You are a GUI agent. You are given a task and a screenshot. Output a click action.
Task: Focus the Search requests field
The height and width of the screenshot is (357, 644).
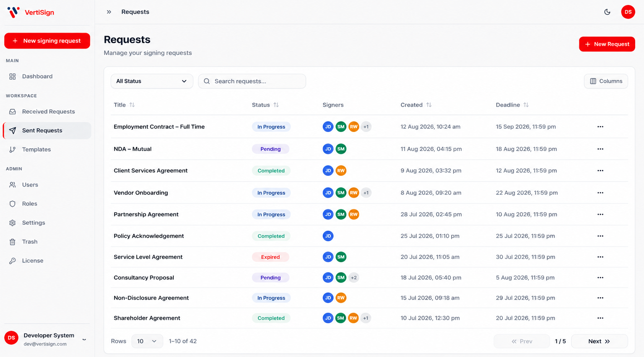[x=252, y=81]
